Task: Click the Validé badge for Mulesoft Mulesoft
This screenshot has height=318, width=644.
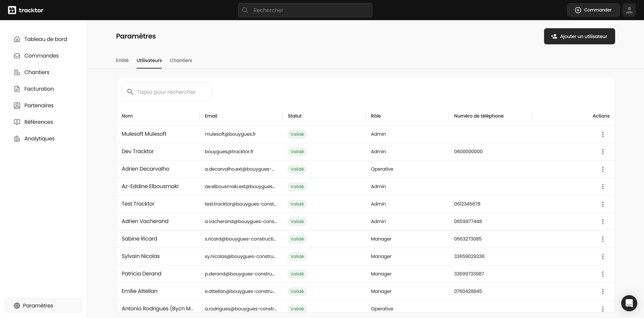Action: click(297, 134)
